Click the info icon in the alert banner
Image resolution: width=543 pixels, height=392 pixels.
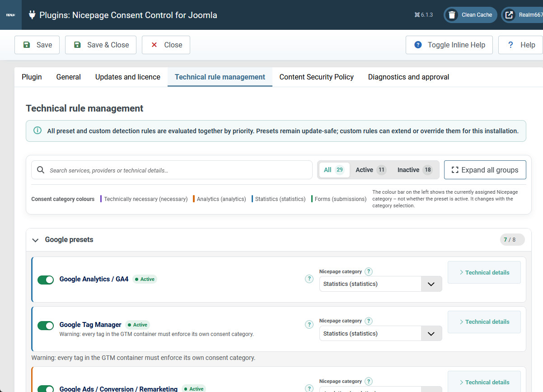38,131
